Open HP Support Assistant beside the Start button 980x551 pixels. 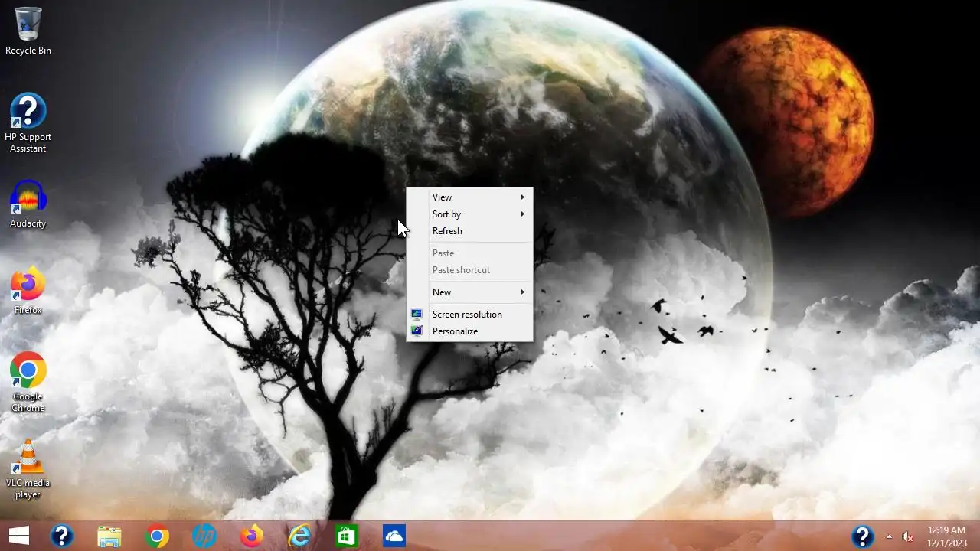pyautogui.click(x=62, y=536)
